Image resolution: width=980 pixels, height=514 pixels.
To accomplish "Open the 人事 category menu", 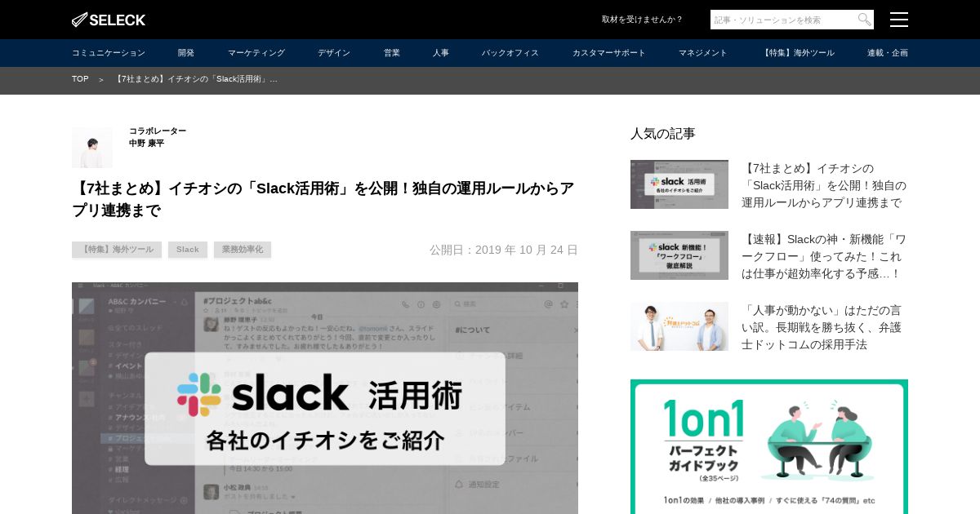I will click(x=441, y=53).
